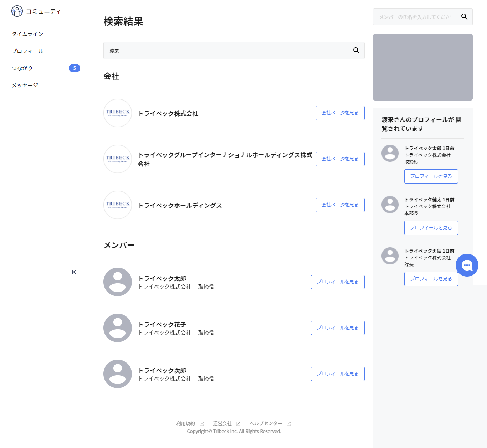
Task: View profile of トライベック花子
Action: pos(338,328)
